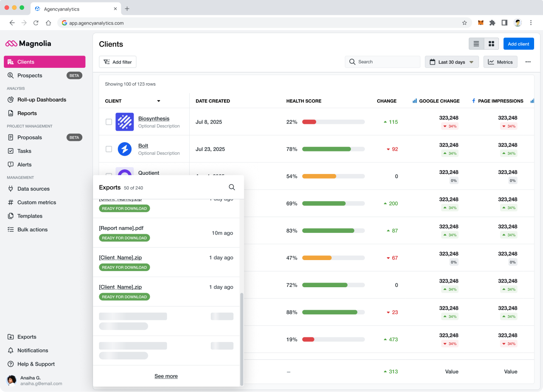
Task: Click the browser reload icon
Action: 36,23
